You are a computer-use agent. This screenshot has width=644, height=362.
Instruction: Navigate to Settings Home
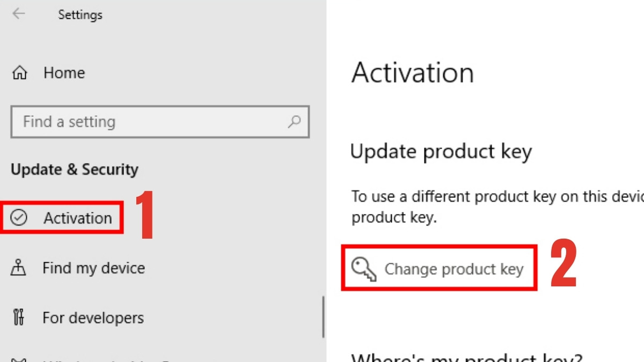[63, 72]
